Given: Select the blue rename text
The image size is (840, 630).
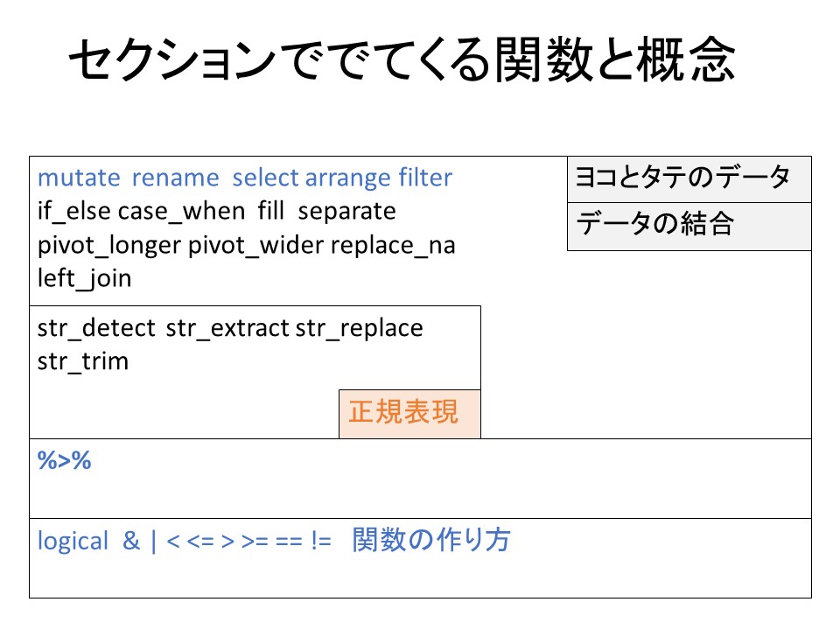Looking at the screenshot, I should click(x=175, y=178).
